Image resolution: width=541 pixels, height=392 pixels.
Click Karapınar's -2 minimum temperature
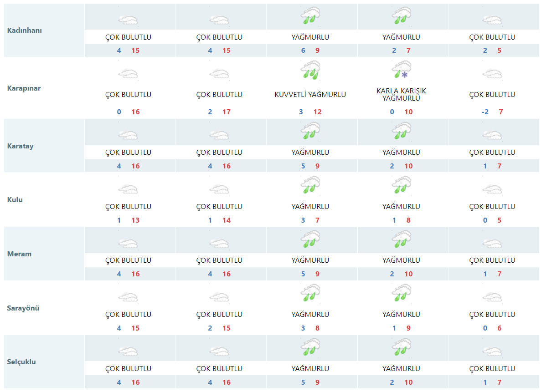(x=485, y=112)
